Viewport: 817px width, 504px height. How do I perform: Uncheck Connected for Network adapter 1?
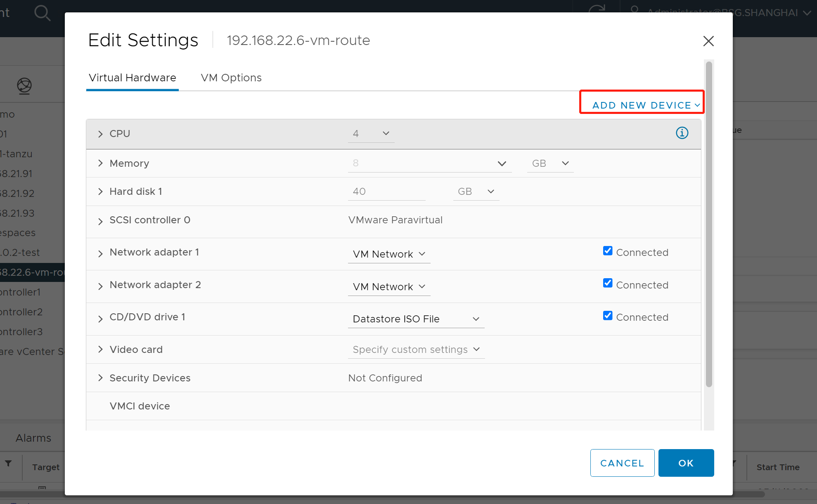(608, 251)
